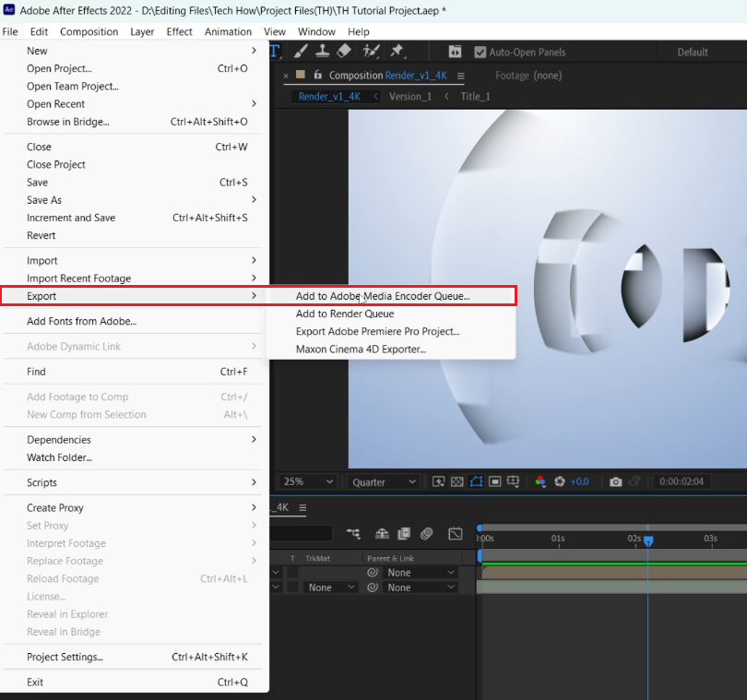Click the preview time 0:00:02:04

682,481
